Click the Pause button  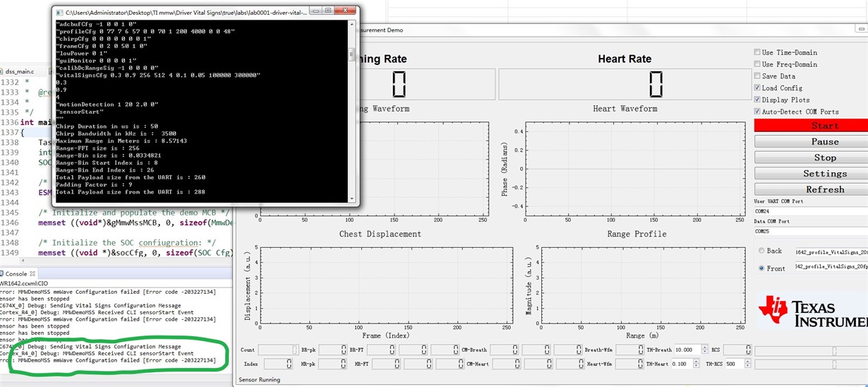click(x=812, y=141)
